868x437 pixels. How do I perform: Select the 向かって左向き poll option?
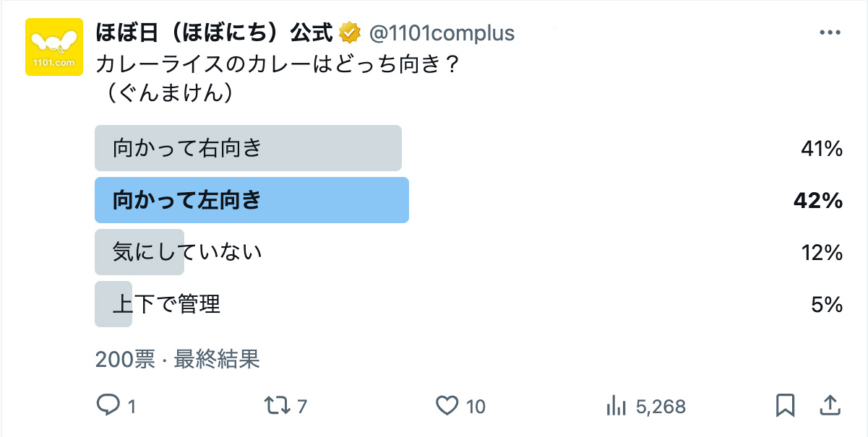(x=252, y=200)
